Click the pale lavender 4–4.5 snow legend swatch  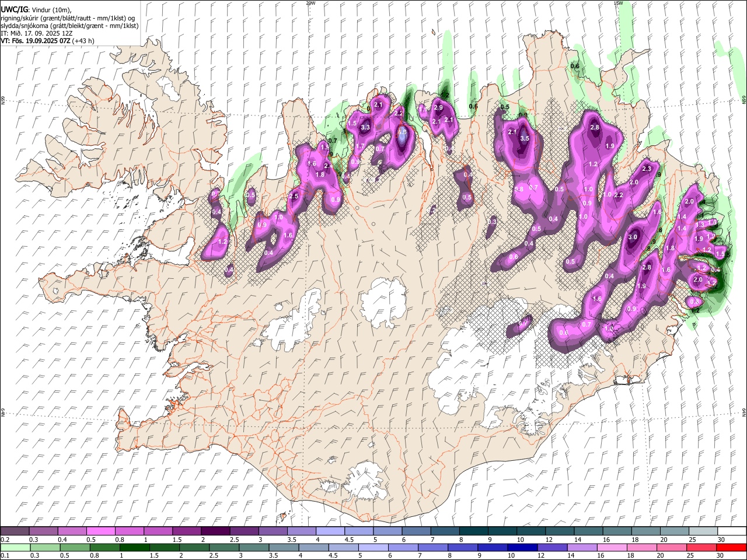tap(330, 531)
